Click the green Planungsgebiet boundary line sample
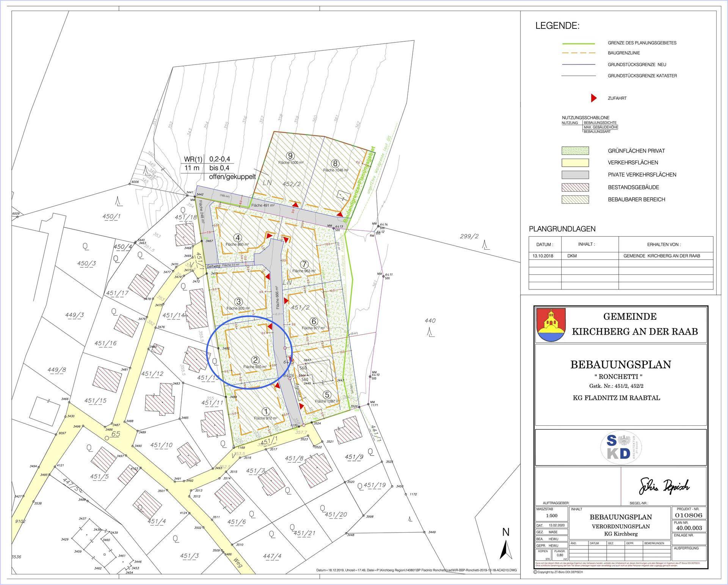Viewport: 728px width, 585px height. tap(578, 43)
